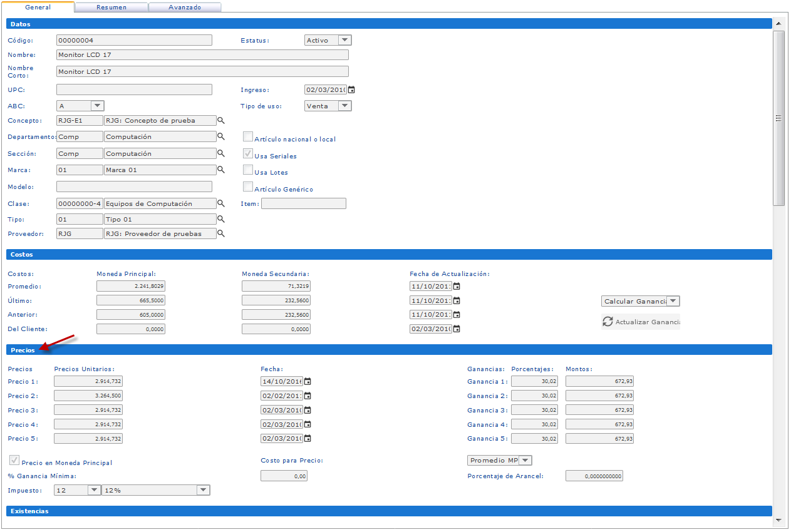
Task: Open the ABC classification dropdown
Action: (x=97, y=106)
